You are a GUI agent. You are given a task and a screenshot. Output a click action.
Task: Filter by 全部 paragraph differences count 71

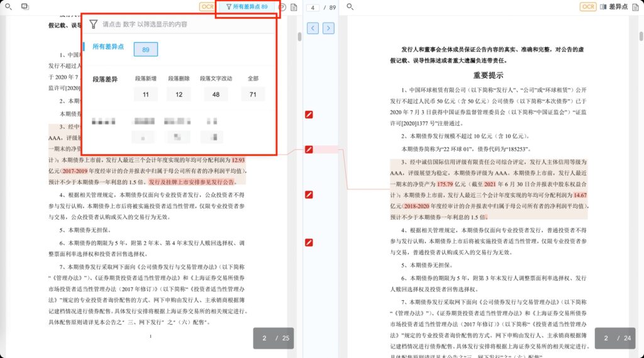(253, 95)
